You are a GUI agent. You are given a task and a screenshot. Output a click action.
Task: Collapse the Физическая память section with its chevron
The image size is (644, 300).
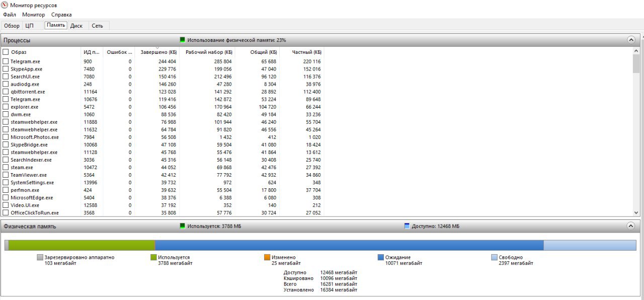631,226
